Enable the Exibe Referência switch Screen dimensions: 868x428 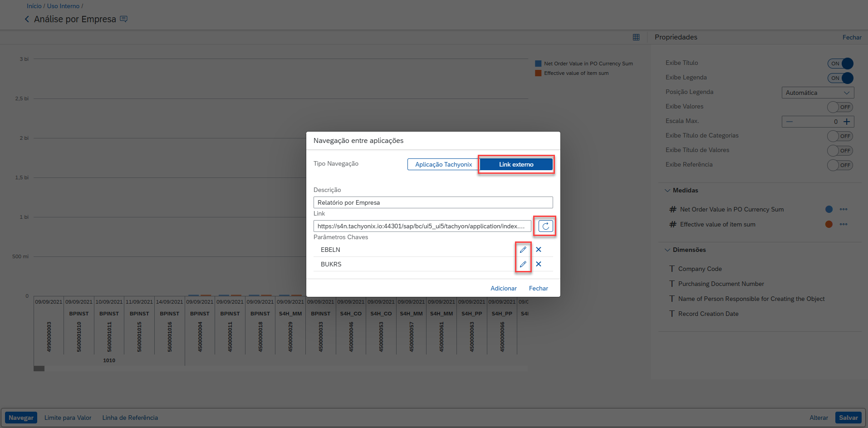click(840, 165)
